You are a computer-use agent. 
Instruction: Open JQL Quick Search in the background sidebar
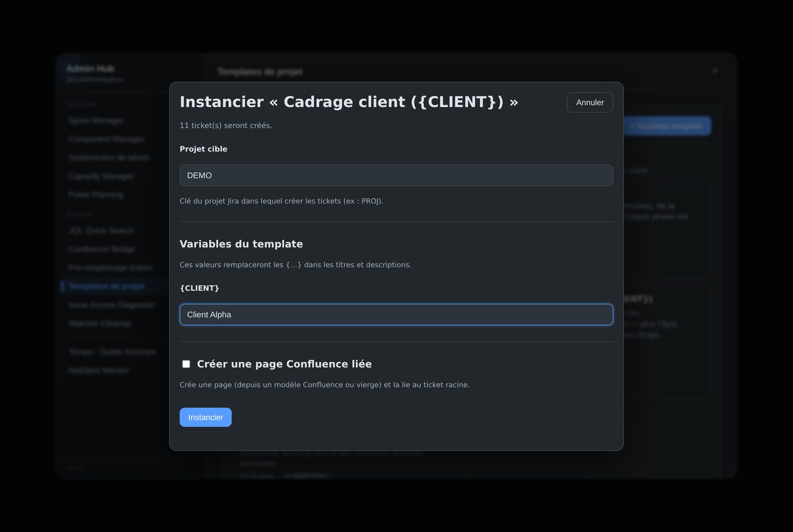pos(101,230)
